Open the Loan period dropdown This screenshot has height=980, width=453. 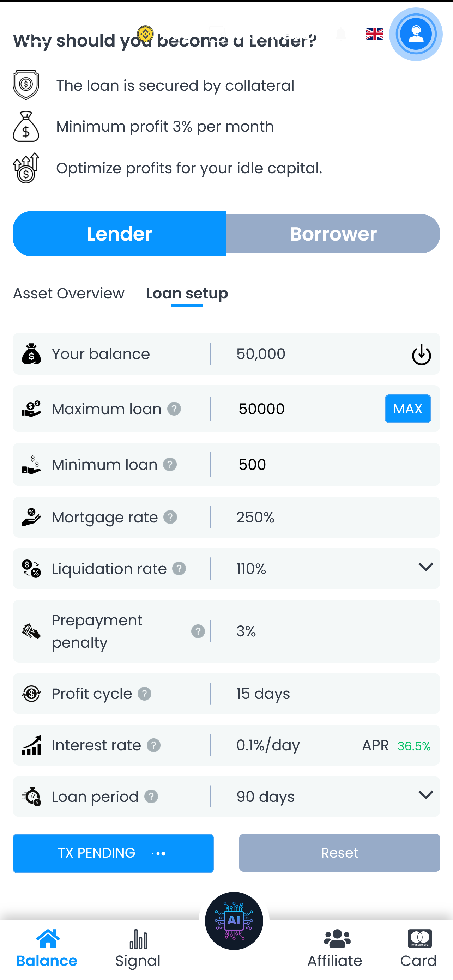pyautogui.click(x=425, y=795)
